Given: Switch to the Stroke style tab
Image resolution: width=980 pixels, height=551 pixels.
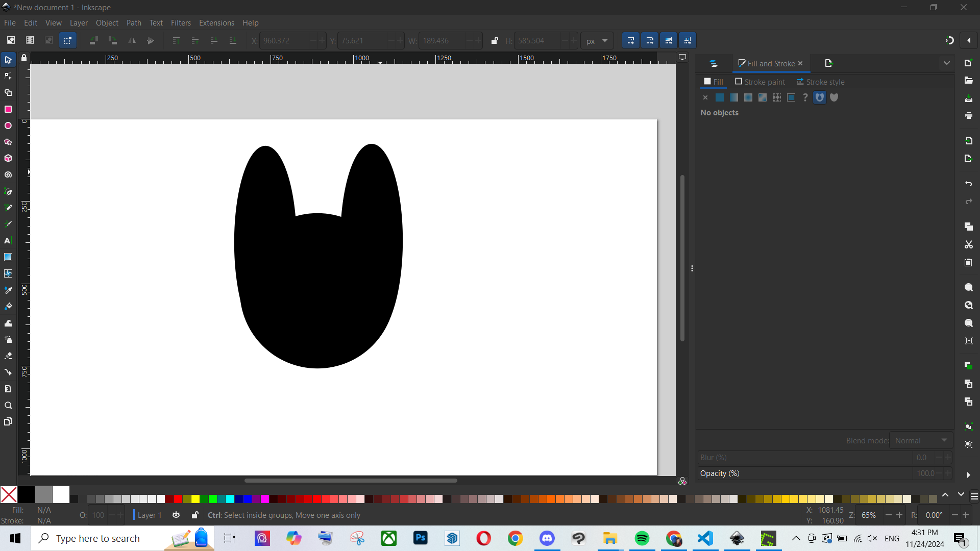Looking at the screenshot, I should pos(820,82).
